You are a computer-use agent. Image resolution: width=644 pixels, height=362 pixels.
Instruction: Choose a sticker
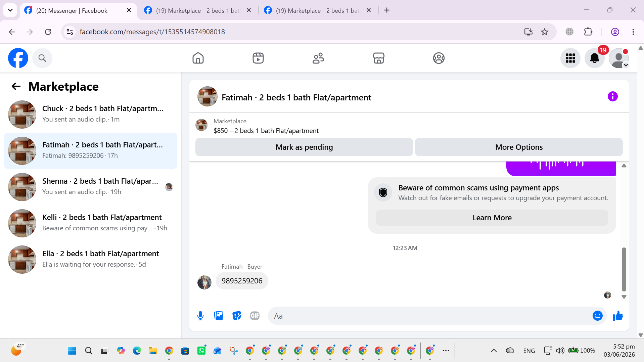tap(237, 316)
